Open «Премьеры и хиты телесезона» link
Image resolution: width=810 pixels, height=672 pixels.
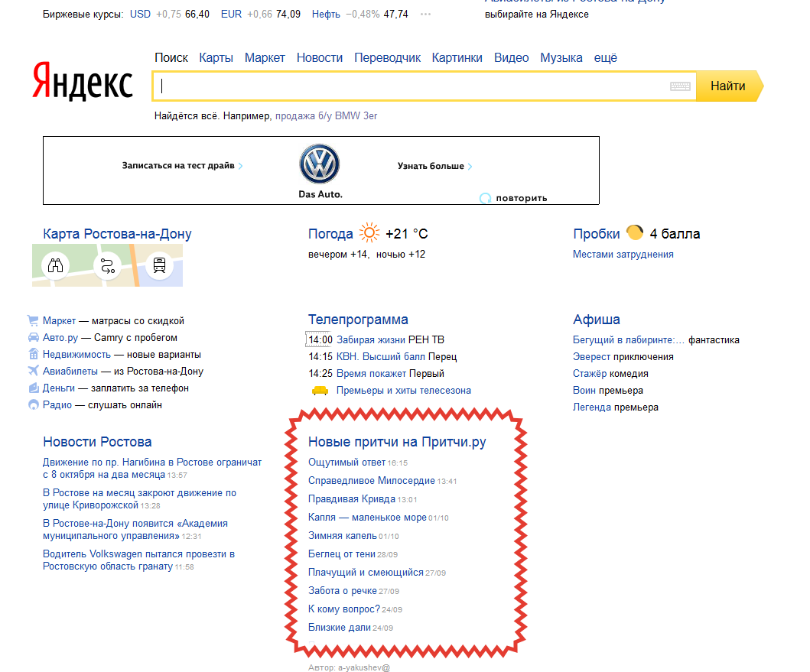[x=403, y=391]
